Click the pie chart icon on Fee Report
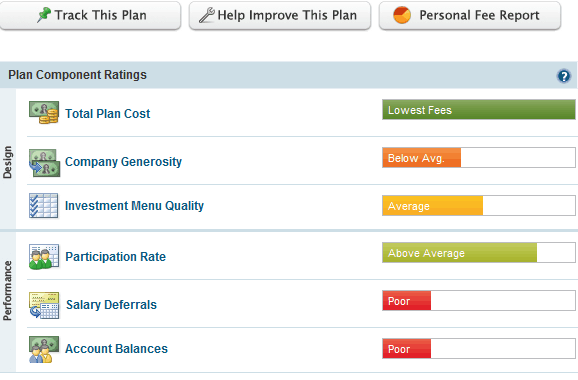The height and width of the screenshot is (380, 578). (x=402, y=15)
